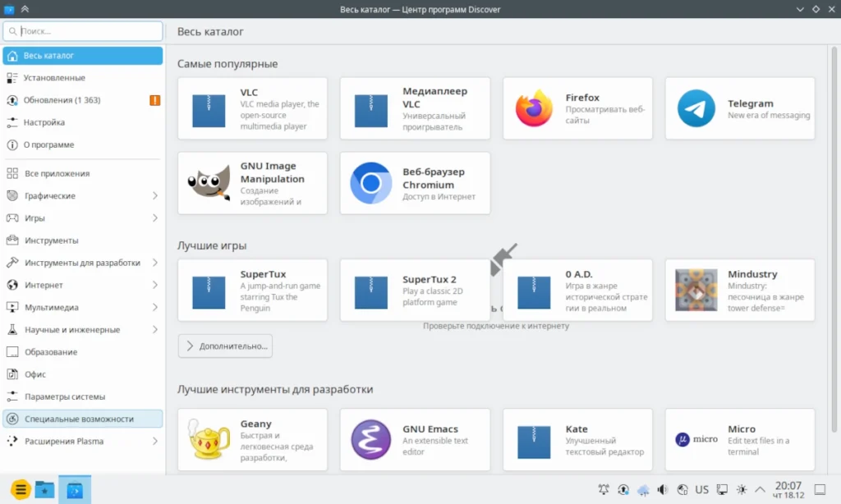
Task: Select the Офис category
Action: [83, 374]
